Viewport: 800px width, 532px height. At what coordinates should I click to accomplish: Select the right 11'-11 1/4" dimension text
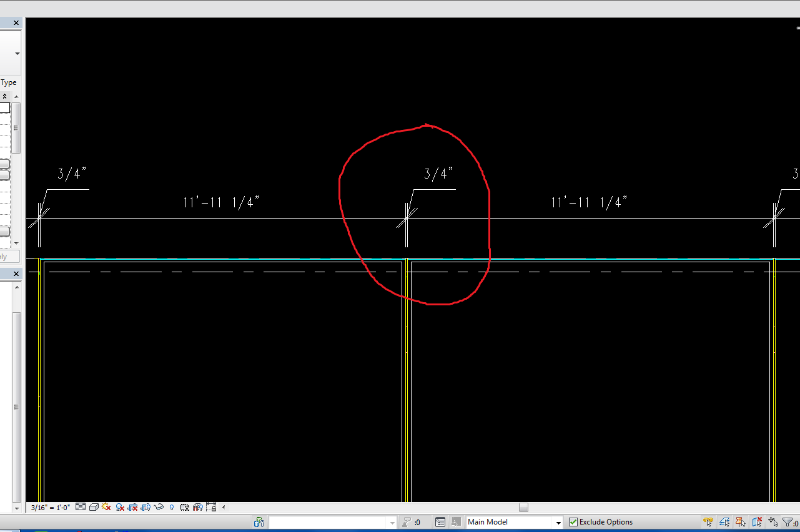(588, 202)
